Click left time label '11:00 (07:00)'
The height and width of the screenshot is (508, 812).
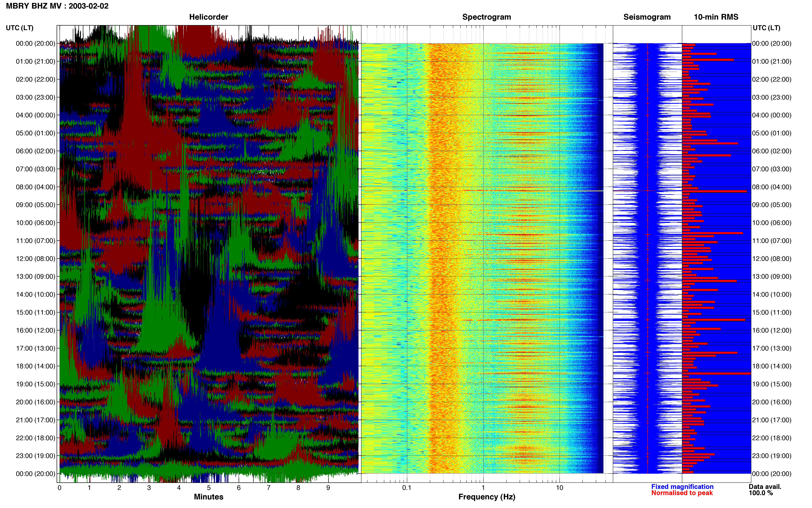click(x=36, y=240)
